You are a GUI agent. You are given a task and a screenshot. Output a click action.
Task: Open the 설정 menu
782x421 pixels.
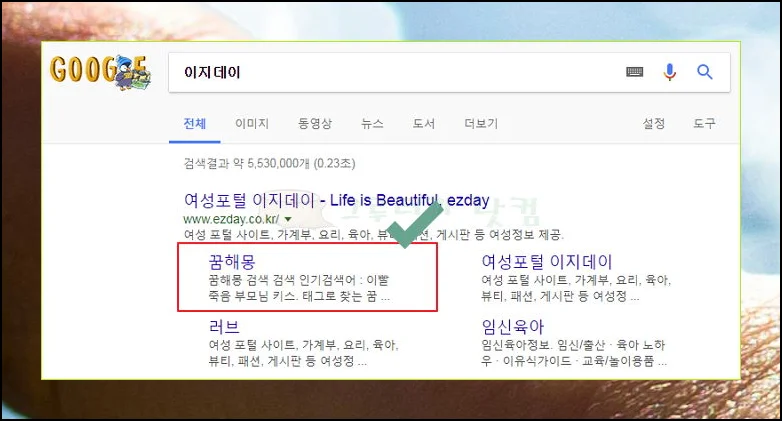click(653, 123)
